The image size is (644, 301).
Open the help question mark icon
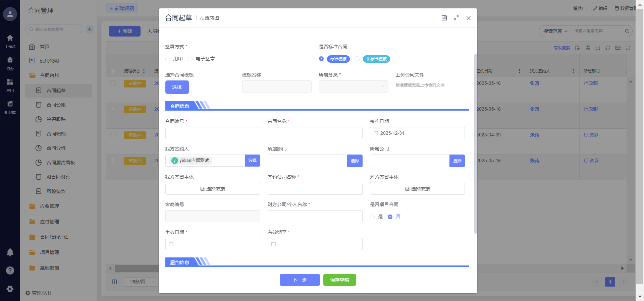10,270
